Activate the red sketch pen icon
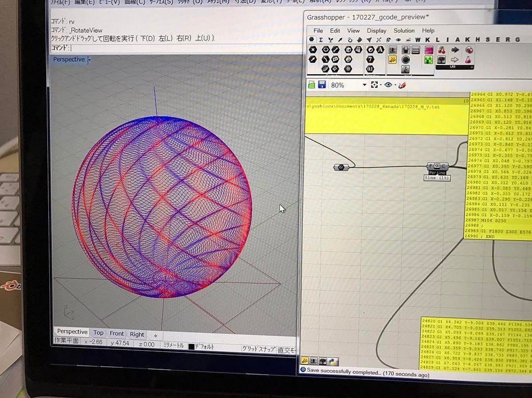 [403, 85]
